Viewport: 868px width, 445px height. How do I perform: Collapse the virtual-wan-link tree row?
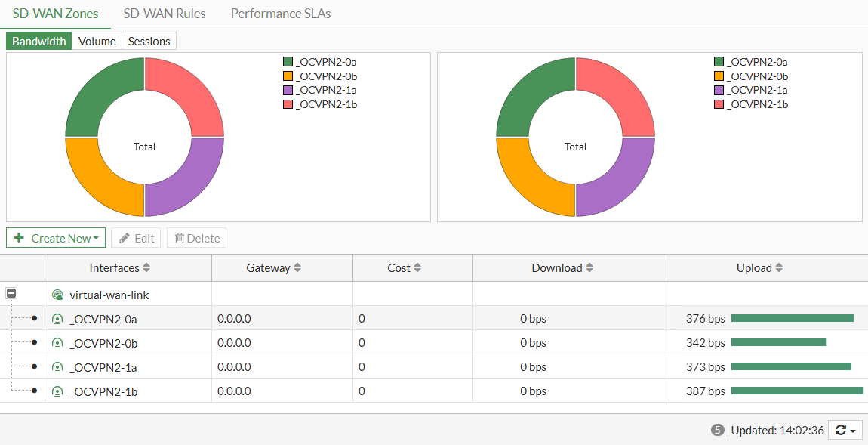tap(11, 294)
